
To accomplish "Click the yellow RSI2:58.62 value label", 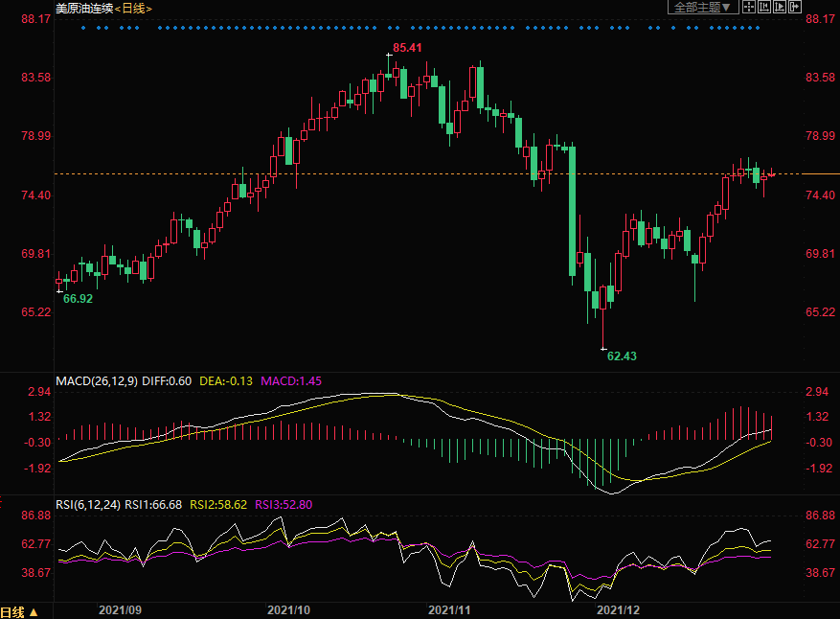I will click(219, 504).
